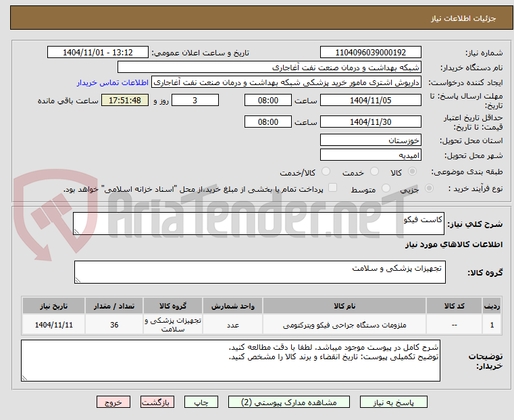Screen dimensions: 514x420
Task: Click the 'چاپ' print button
Action: coord(201,402)
